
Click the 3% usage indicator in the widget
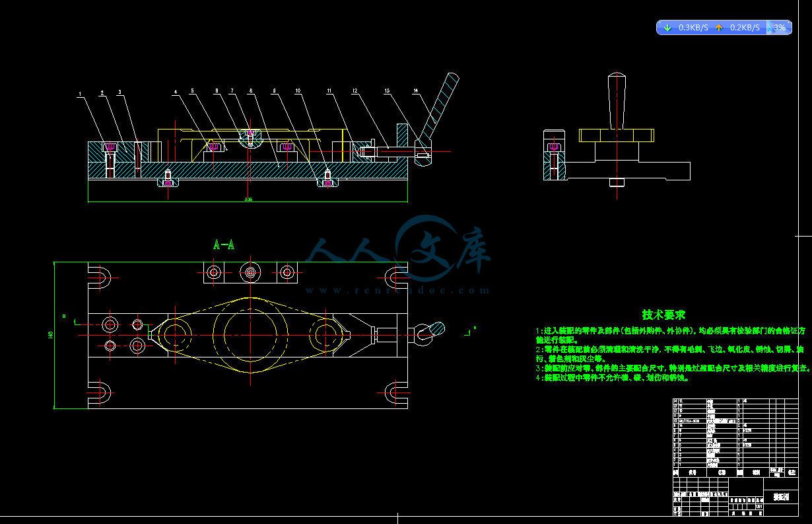(x=779, y=28)
